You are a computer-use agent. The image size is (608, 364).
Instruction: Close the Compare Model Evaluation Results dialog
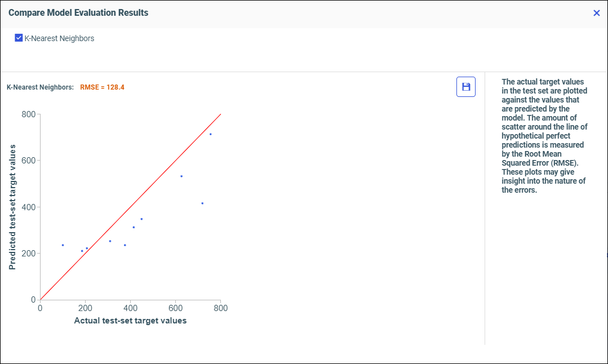tap(597, 13)
